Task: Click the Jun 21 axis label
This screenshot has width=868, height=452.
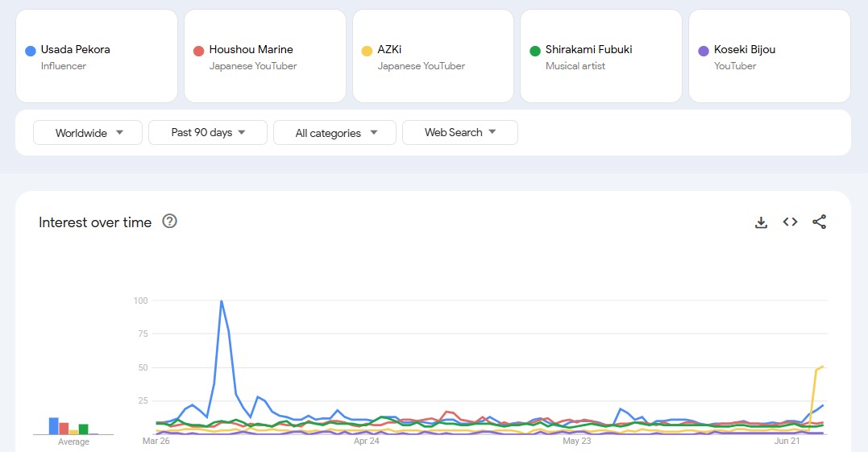Action: pyautogui.click(x=787, y=441)
